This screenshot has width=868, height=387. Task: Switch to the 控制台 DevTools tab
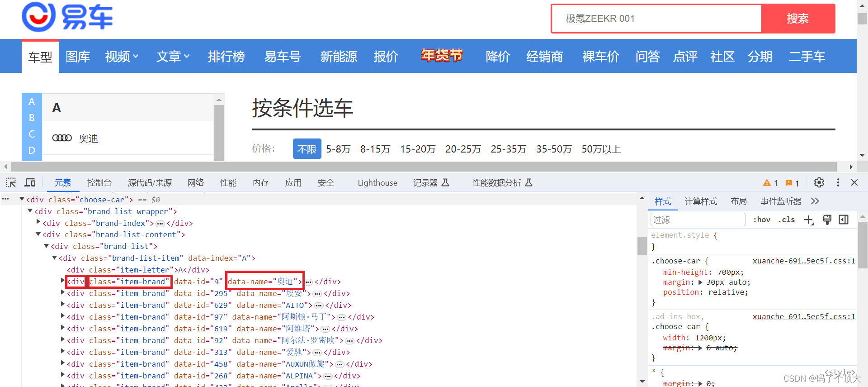coord(99,183)
